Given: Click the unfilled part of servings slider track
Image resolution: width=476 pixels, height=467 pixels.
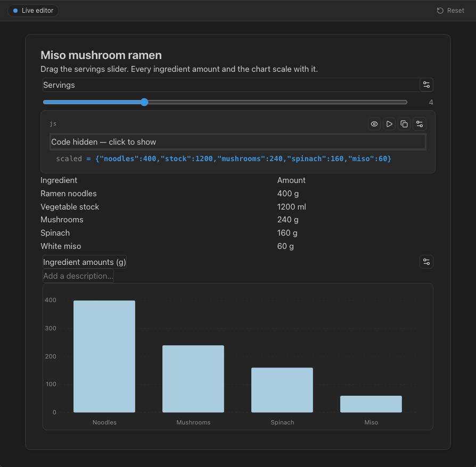Looking at the screenshot, I should click(x=277, y=102).
